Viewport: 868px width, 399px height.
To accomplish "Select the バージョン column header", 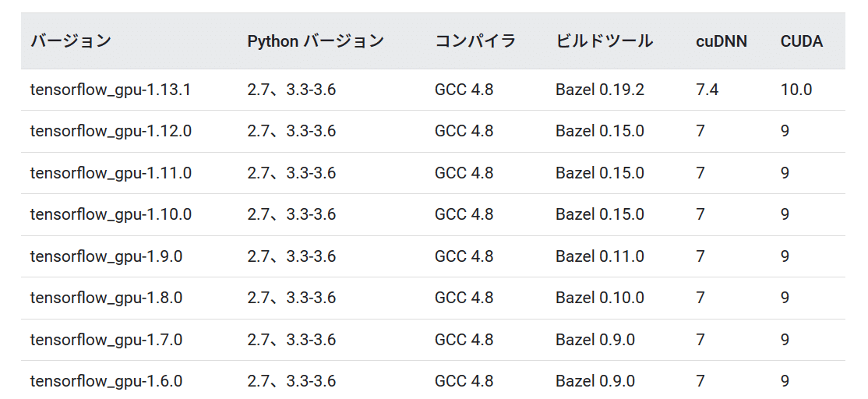I will click(x=71, y=41).
